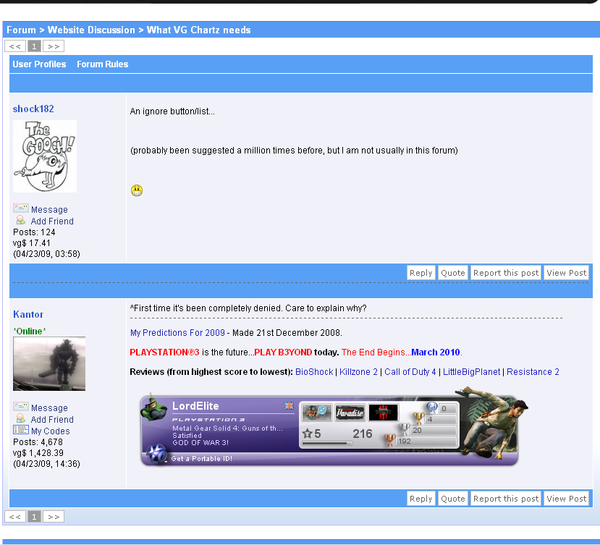Quote Kantor's post
The image size is (600, 545).
pyautogui.click(x=453, y=498)
